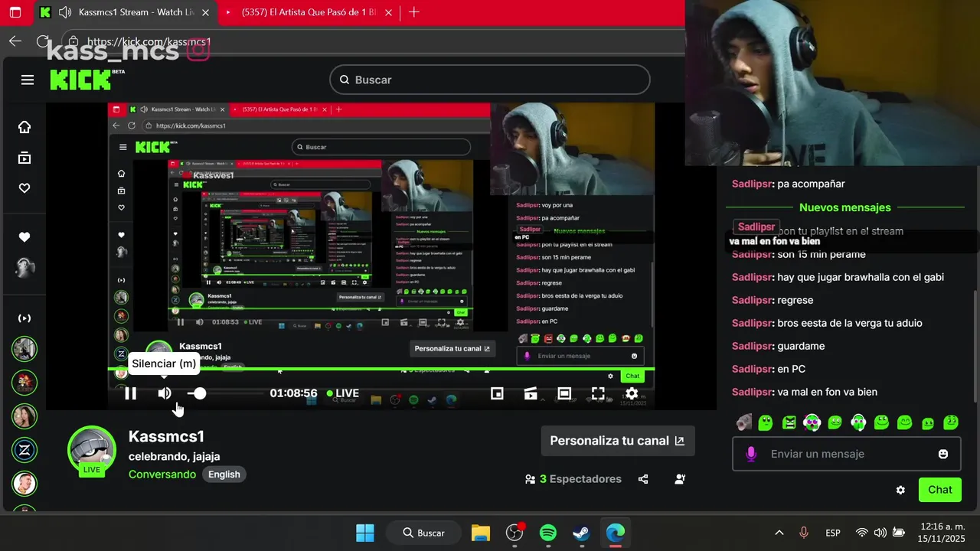
Task: Open the ESP language switcher
Action: click(x=833, y=533)
